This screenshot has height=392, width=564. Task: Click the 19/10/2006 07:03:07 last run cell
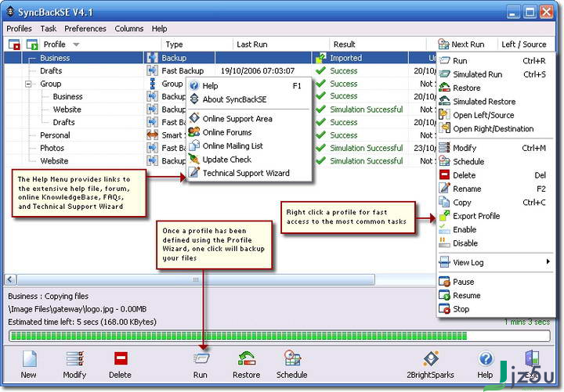point(258,70)
